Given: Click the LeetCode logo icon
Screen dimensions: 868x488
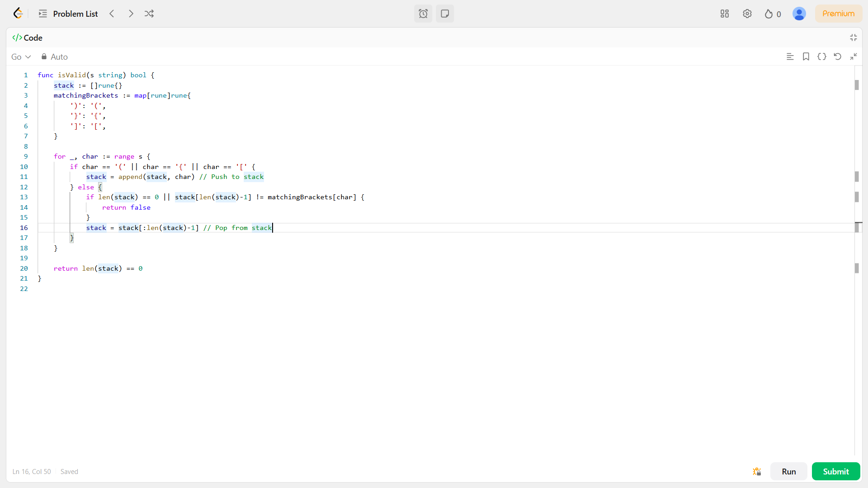Looking at the screenshot, I should pos(18,14).
